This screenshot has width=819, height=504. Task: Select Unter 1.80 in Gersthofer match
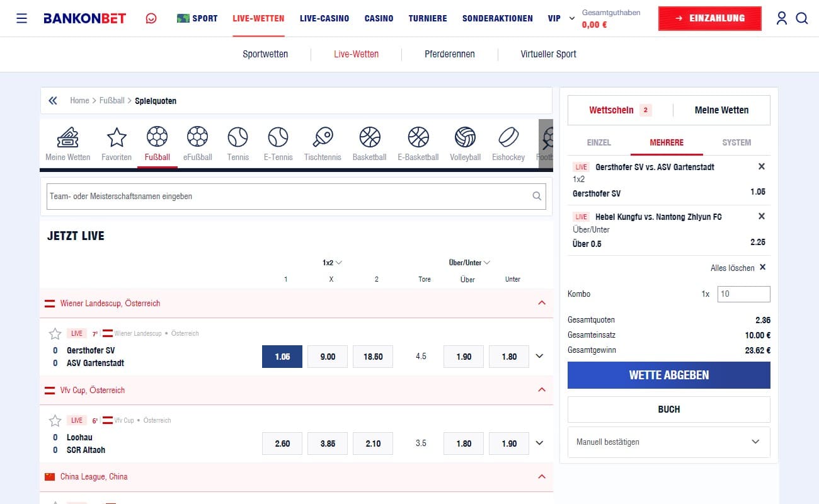(509, 357)
